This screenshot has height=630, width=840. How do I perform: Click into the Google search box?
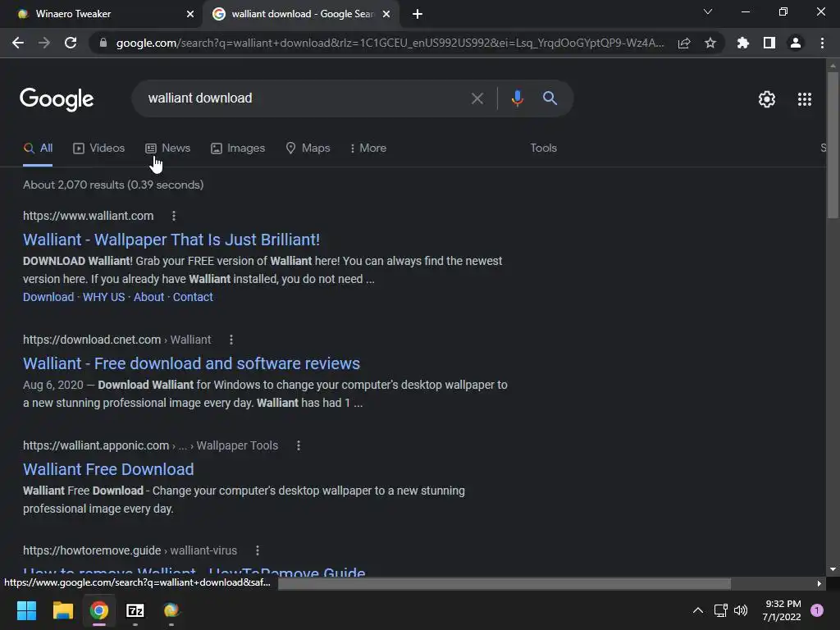point(305,98)
